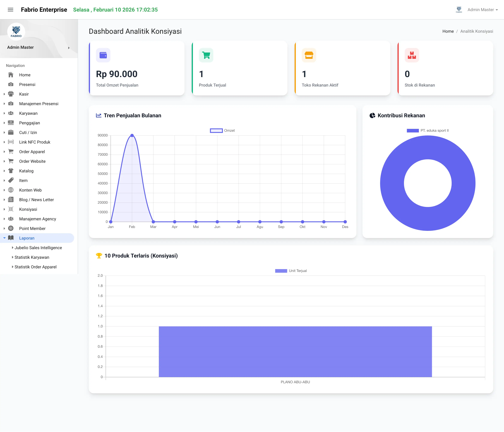
Task: Click the Cuti / Izin briefcase icon
Action: 11,132
